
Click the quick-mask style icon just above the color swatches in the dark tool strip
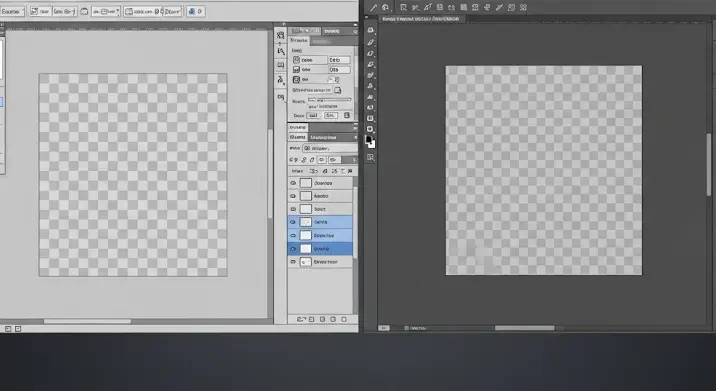click(370, 129)
